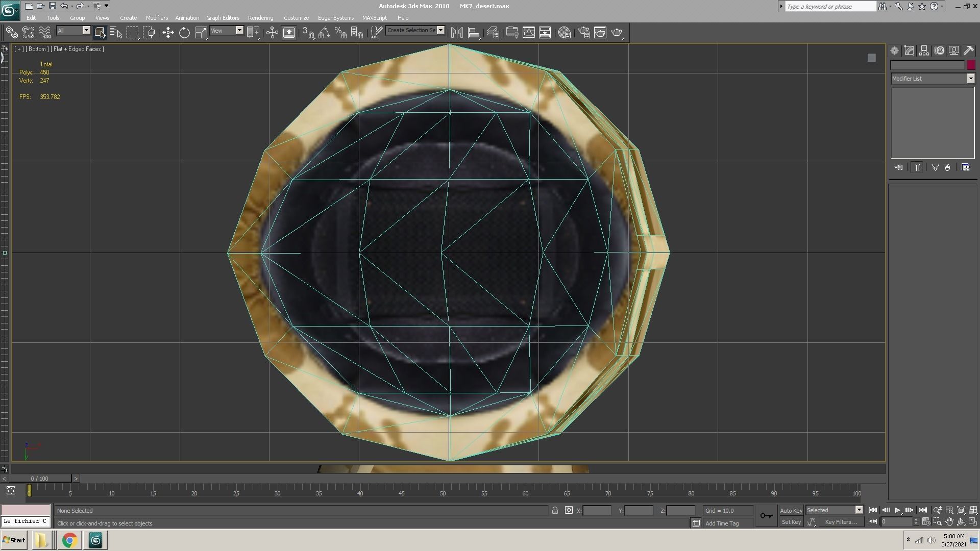Image resolution: width=980 pixels, height=551 pixels.
Task: Open the EugenSystems menu
Action: (335, 18)
